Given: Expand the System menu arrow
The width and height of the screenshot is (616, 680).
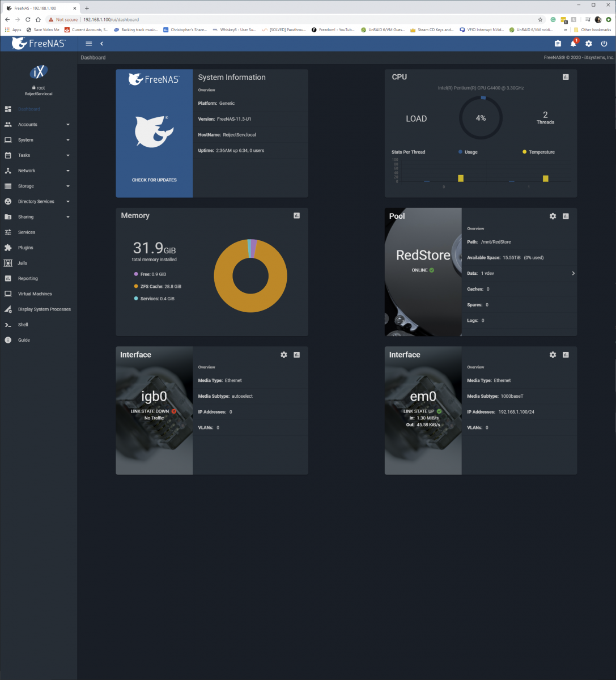Looking at the screenshot, I should [x=68, y=140].
